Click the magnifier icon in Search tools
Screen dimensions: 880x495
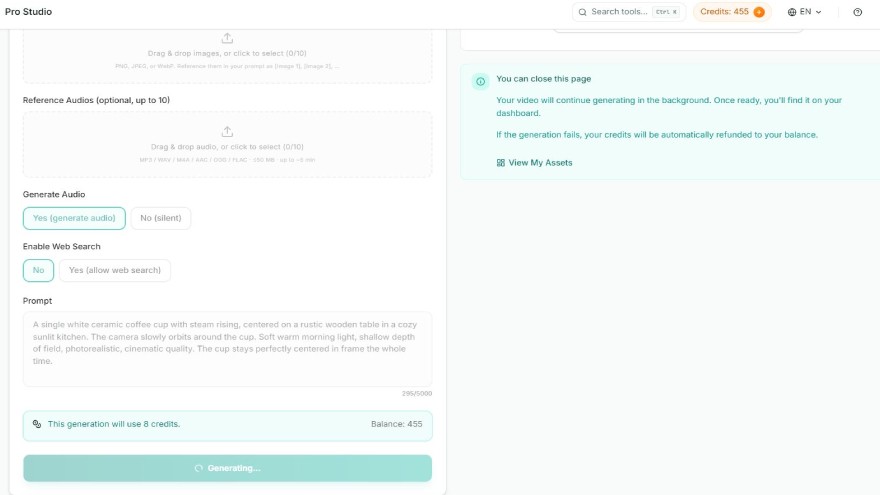coord(583,12)
